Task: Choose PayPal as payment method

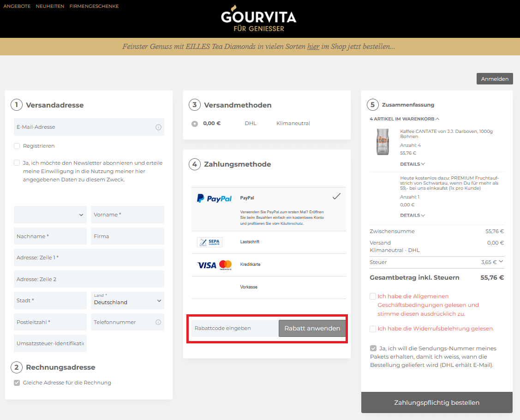Action: pyautogui.click(x=269, y=209)
